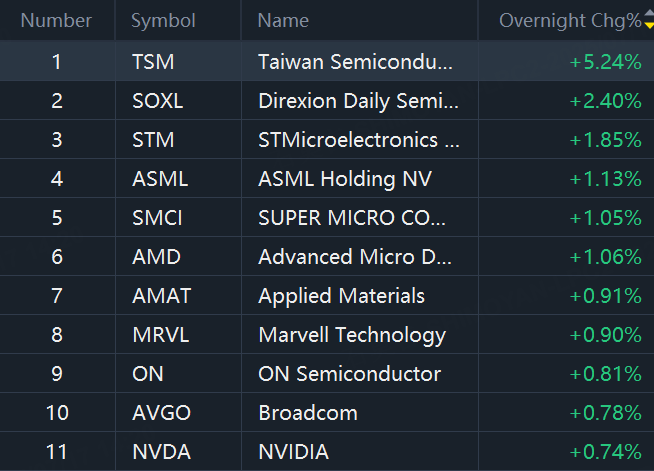
Task: Click the Name column header
Action: [283, 20]
